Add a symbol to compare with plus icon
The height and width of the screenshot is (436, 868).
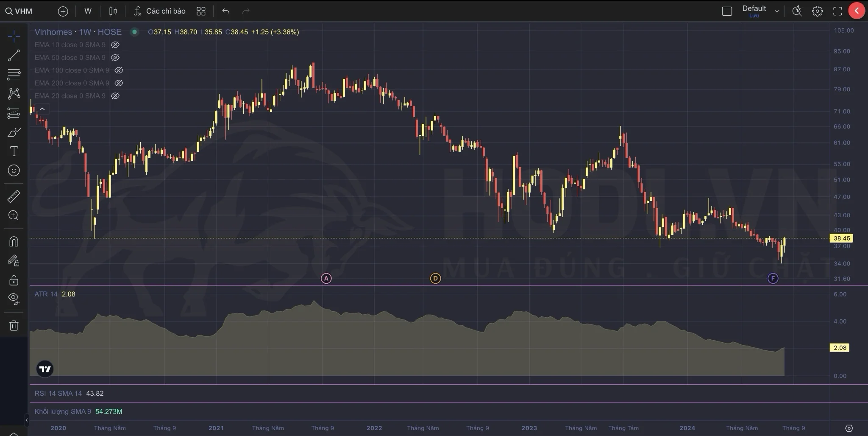click(x=63, y=11)
